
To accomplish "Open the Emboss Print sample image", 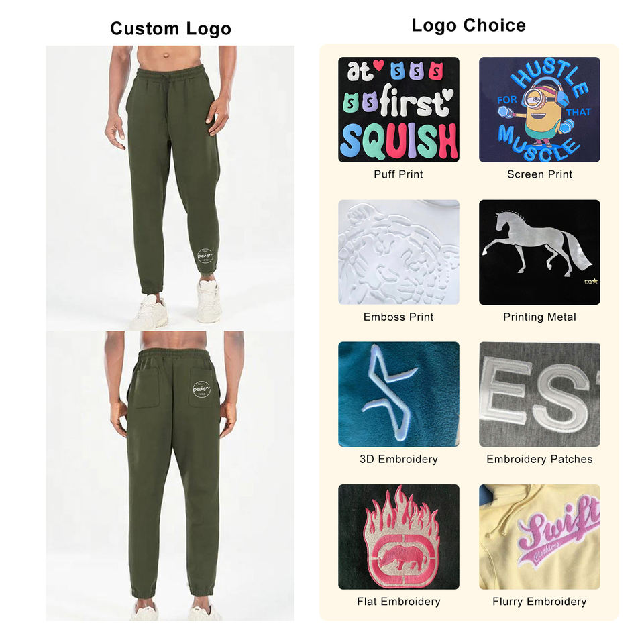I will click(398, 252).
